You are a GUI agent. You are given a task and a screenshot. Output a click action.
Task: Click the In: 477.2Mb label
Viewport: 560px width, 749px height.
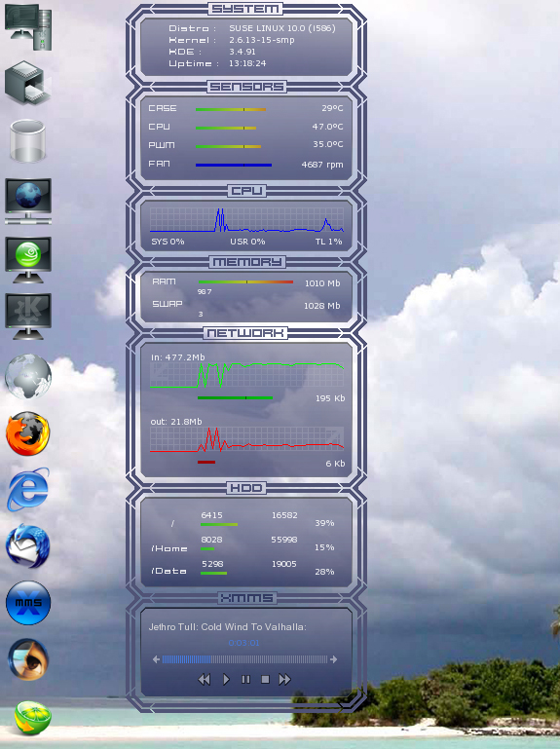click(x=178, y=357)
